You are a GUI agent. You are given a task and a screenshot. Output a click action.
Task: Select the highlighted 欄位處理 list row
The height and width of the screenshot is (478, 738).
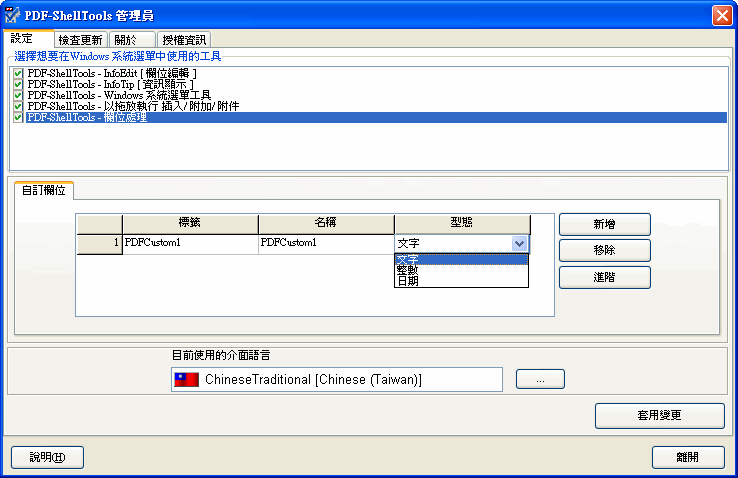coord(377,117)
